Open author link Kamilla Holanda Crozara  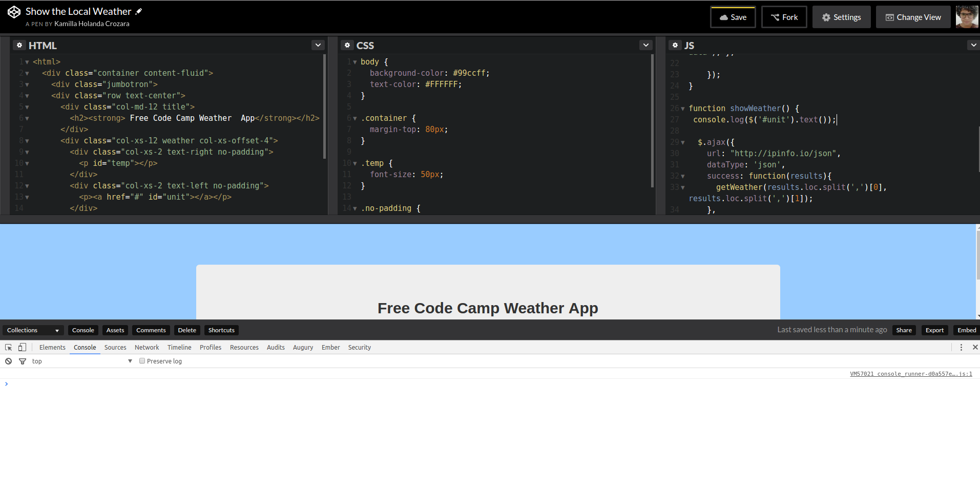click(x=92, y=24)
